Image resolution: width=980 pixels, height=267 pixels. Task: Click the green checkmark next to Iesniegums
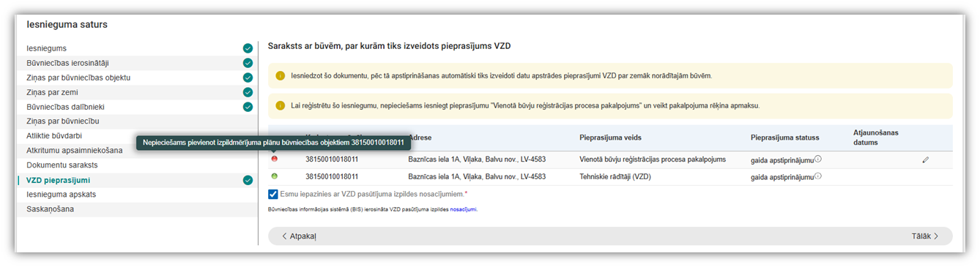(248, 48)
